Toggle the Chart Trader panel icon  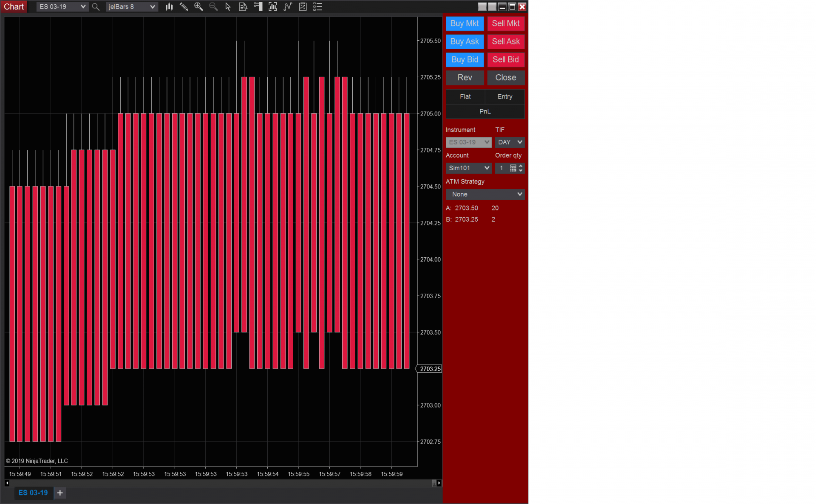[258, 6]
